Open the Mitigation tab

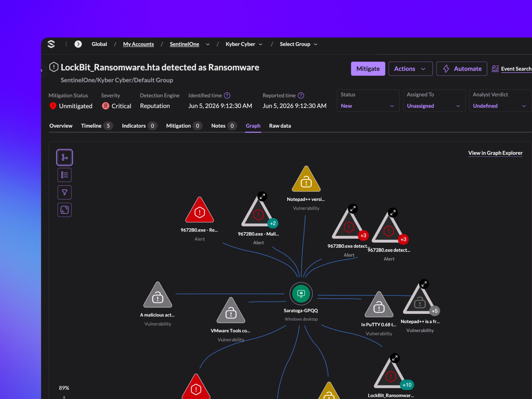[184, 126]
